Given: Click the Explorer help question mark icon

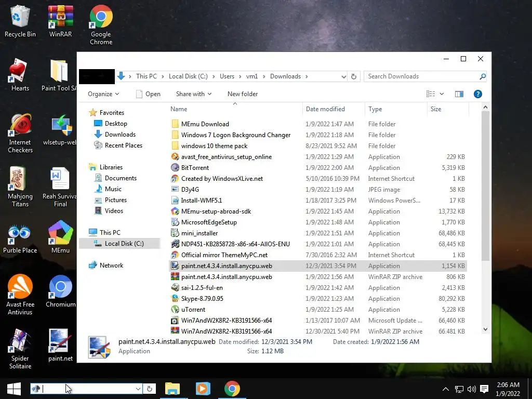Looking at the screenshot, I should 478,94.
